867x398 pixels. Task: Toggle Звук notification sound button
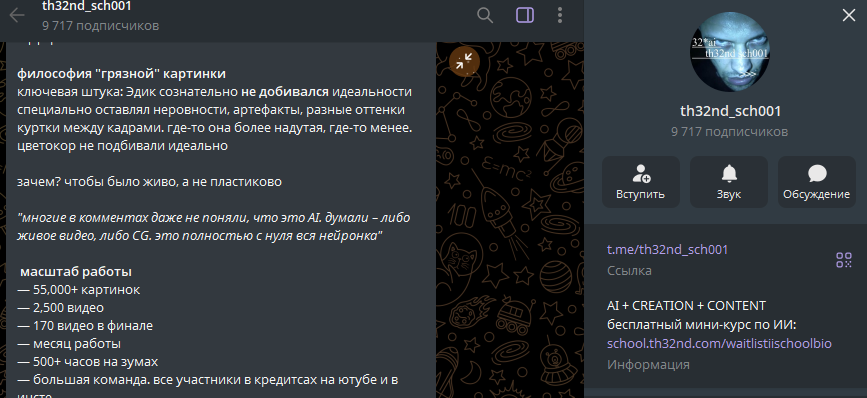(729, 182)
